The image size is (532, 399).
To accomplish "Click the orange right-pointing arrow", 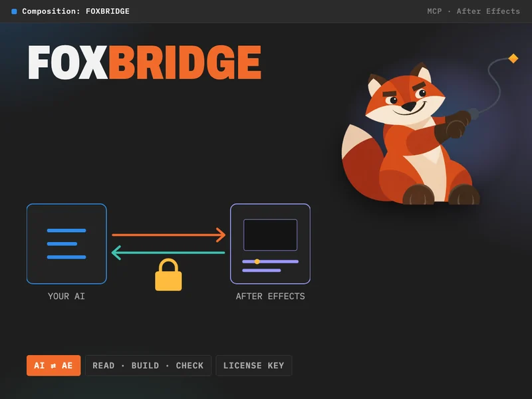I will [169, 235].
